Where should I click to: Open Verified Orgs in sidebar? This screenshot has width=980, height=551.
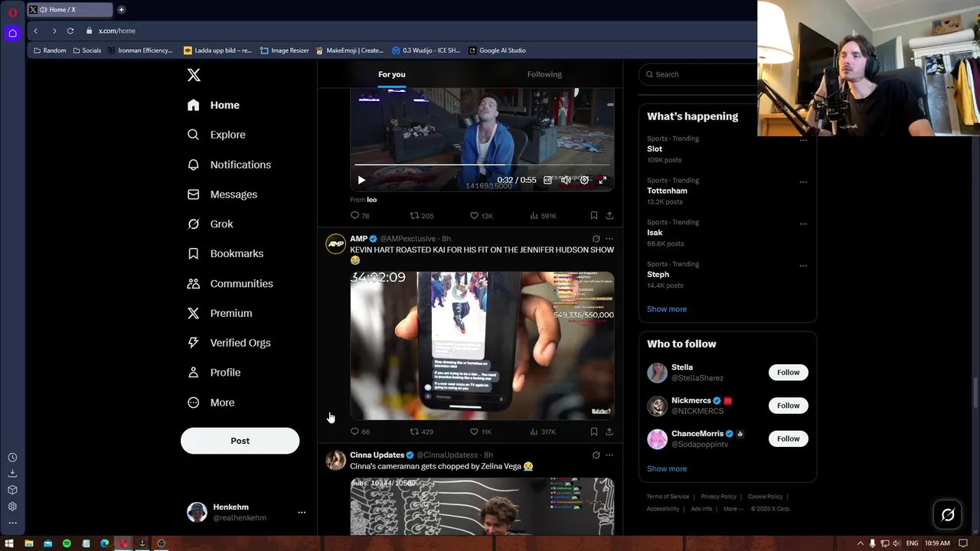(229, 343)
